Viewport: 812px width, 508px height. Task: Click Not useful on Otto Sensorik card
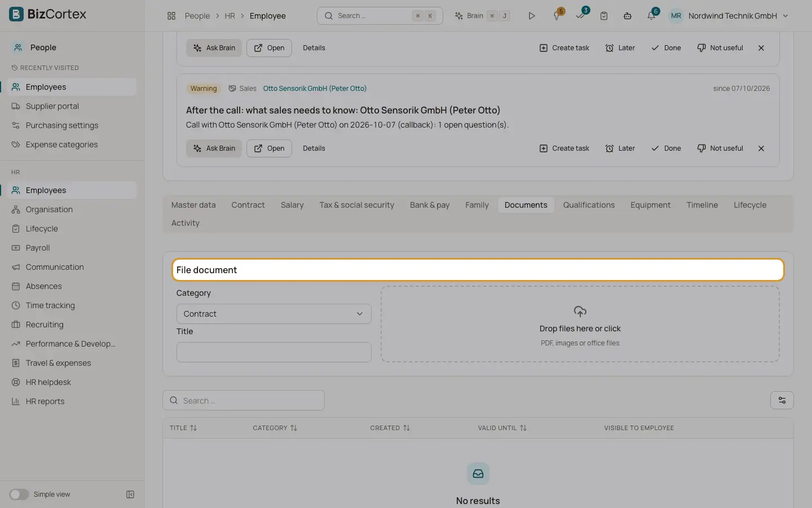click(720, 148)
